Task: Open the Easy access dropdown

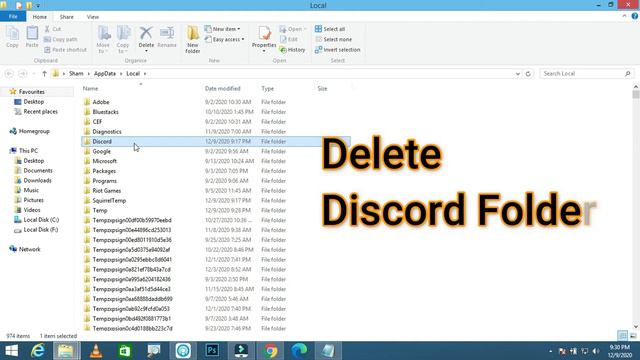Action: [224, 39]
